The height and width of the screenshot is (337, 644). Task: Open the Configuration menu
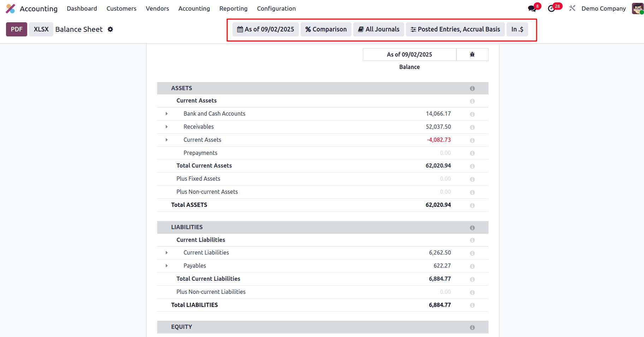[x=276, y=8]
